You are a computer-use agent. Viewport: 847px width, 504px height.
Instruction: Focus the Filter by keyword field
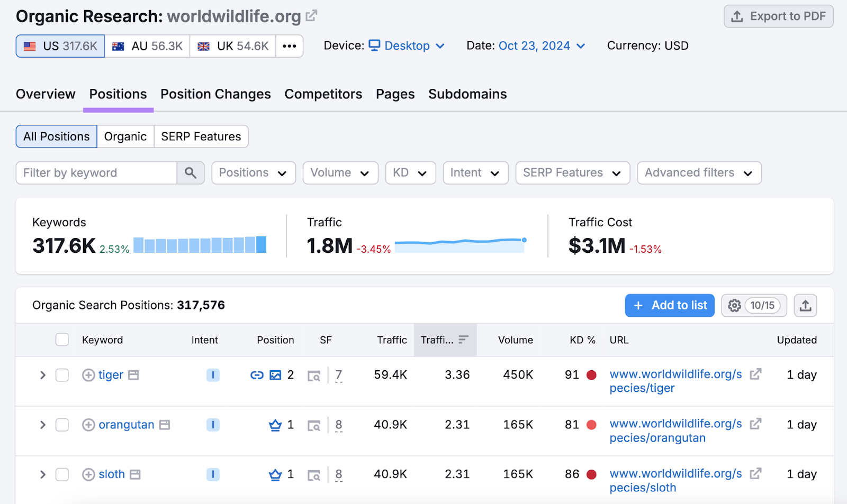tap(96, 173)
